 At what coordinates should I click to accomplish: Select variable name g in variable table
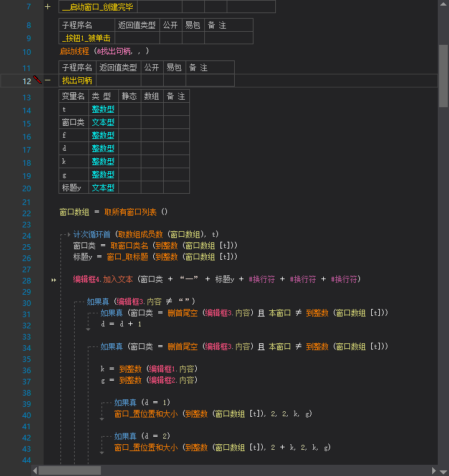click(x=73, y=174)
